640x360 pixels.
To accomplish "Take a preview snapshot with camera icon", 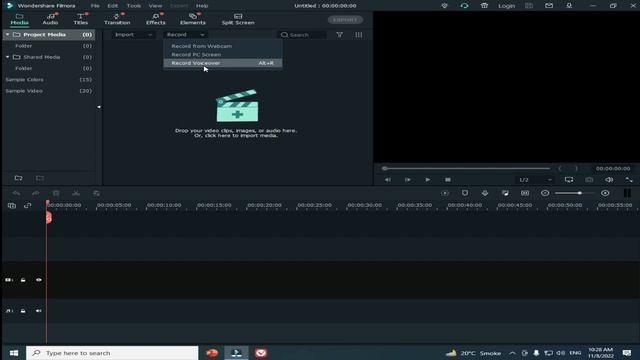I will (x=589, y=180).
